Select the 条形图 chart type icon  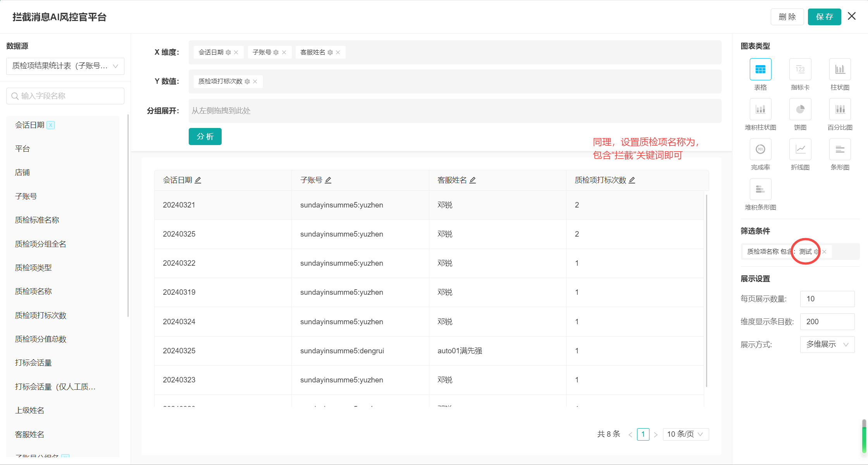point(840,149)
